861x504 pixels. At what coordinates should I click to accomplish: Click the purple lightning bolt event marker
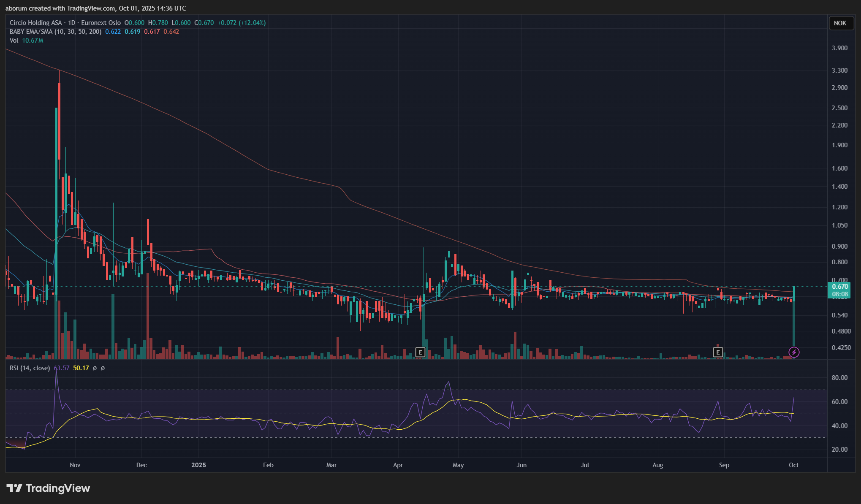pos(794,352)
